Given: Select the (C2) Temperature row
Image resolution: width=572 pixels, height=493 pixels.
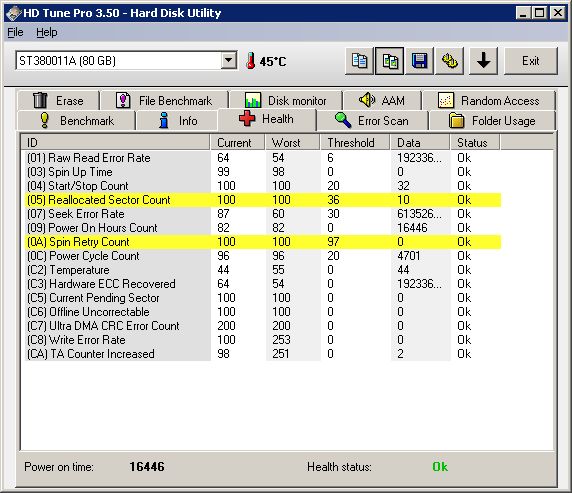Looking at the screenshot, I should click(x=263, y=270).
